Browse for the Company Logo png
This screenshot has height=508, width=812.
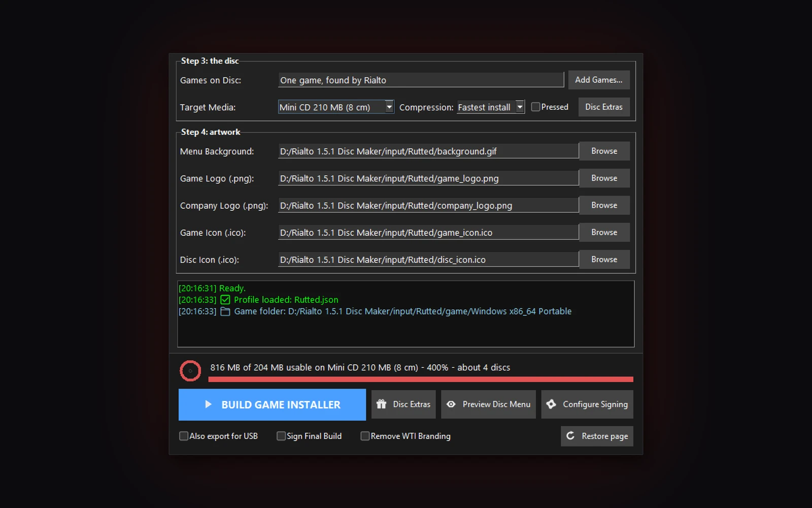pos(604,205)
